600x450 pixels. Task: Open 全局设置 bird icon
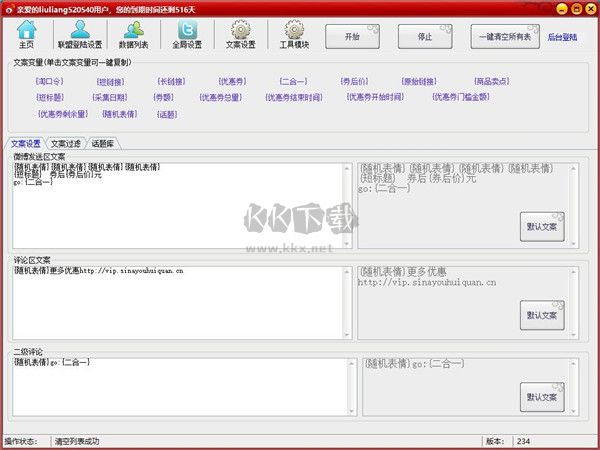(x=187, y=34)
